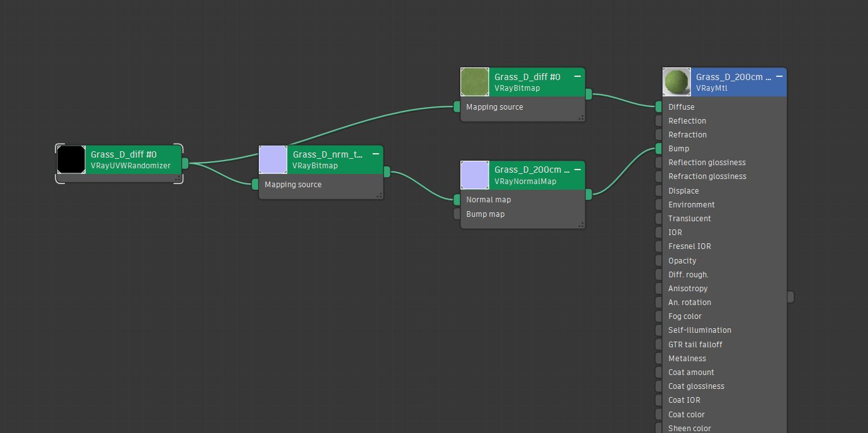Screen dimensions: 868x433
Task: Click the Metalness input socket
Action: click(658, 358)
